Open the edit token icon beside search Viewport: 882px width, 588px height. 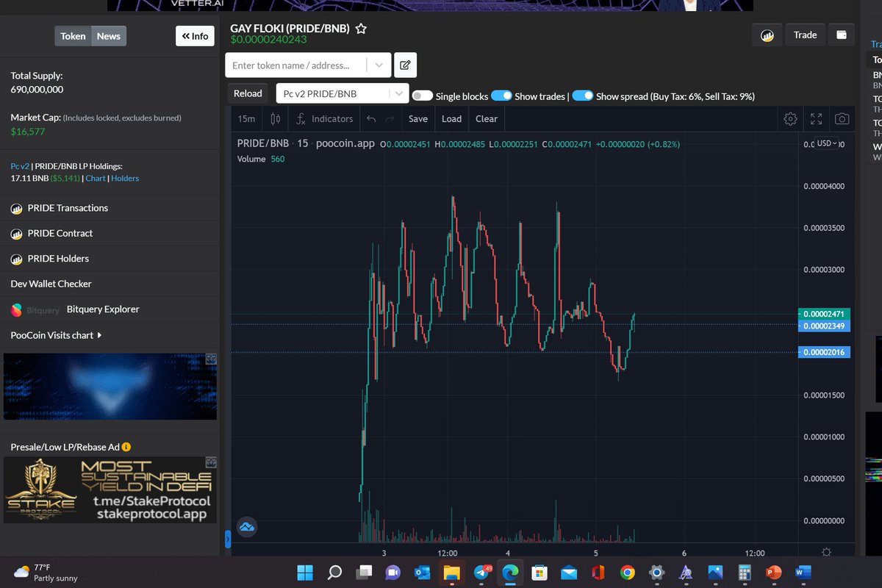pos(405,65)
